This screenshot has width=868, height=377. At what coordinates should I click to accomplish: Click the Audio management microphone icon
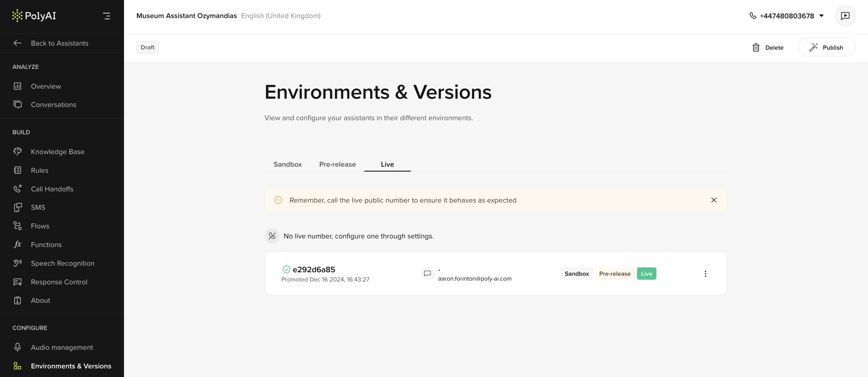(18, 347)
